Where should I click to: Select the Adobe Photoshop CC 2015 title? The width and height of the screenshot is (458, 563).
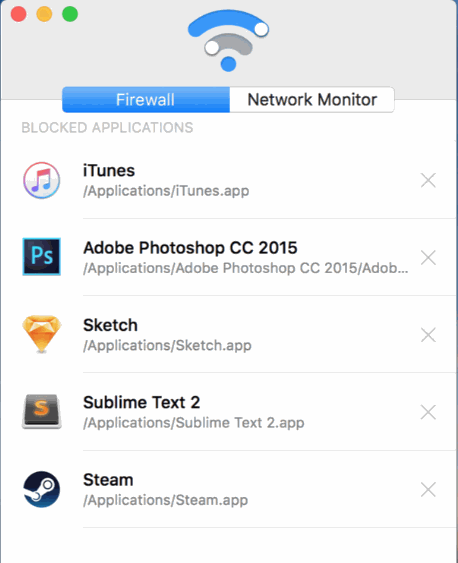pyautogui.click(x=190, y=247)
